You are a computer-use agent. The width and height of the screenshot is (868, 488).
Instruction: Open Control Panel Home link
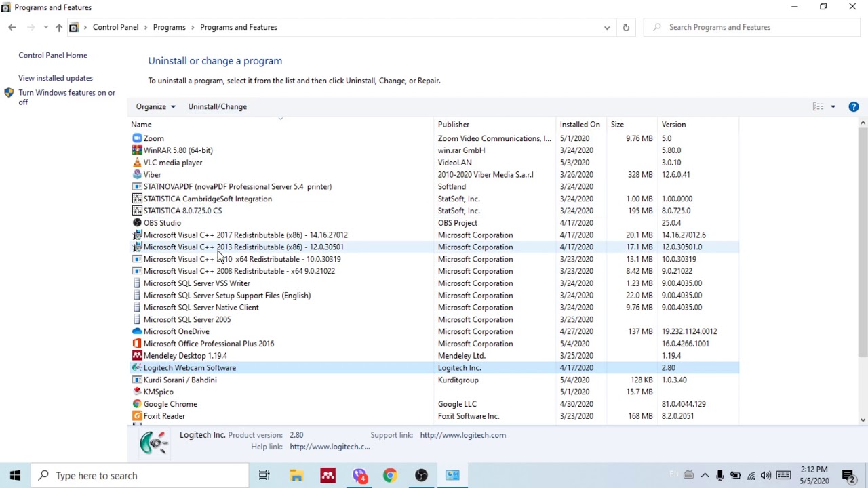coord(53,55)
